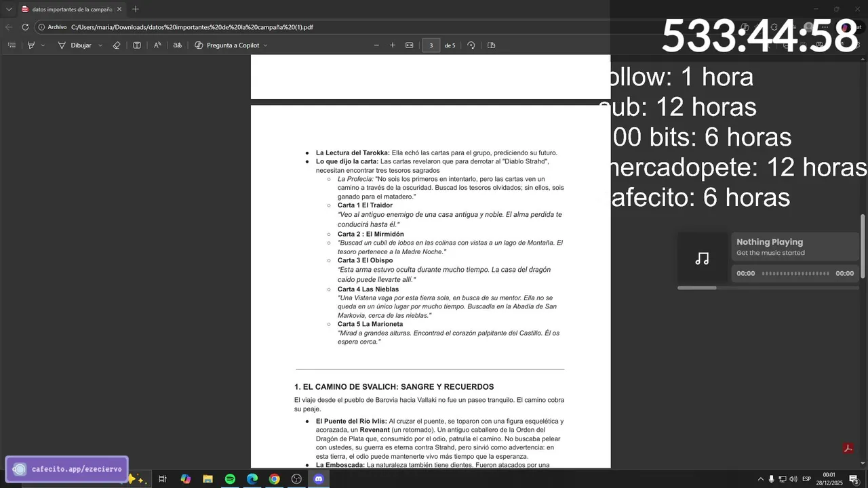Open the Dibujar pen options dropdown
The height and width of the screenshot is (488, 868).
[x=100, y=45]
